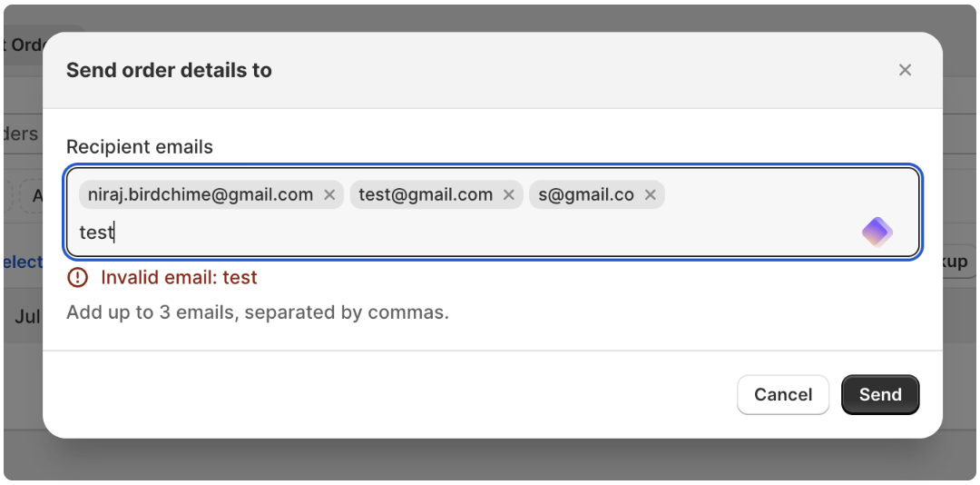The width and height of the screenshot is (980, 485).
Task: Click the purple diamond assistant icon
Action: point(877,233)
